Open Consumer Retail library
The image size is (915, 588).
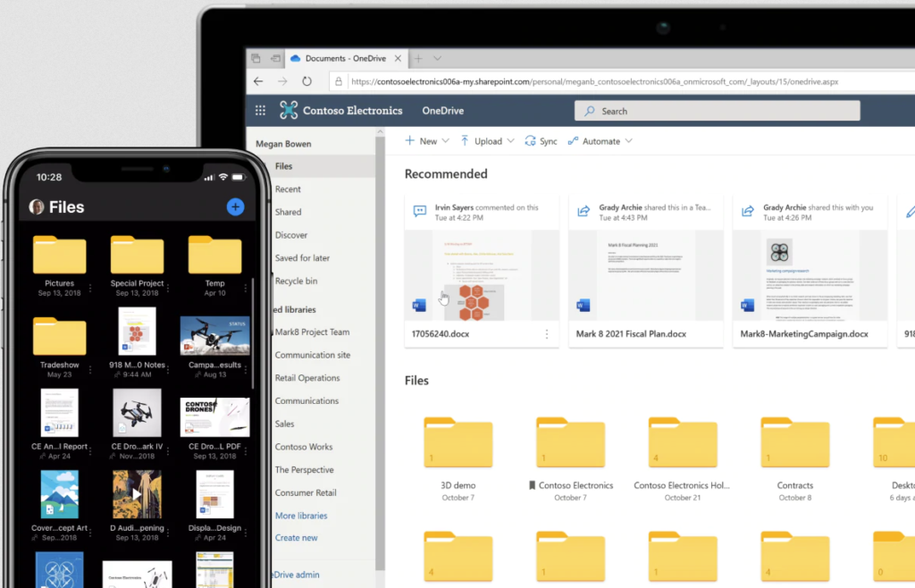306,493
